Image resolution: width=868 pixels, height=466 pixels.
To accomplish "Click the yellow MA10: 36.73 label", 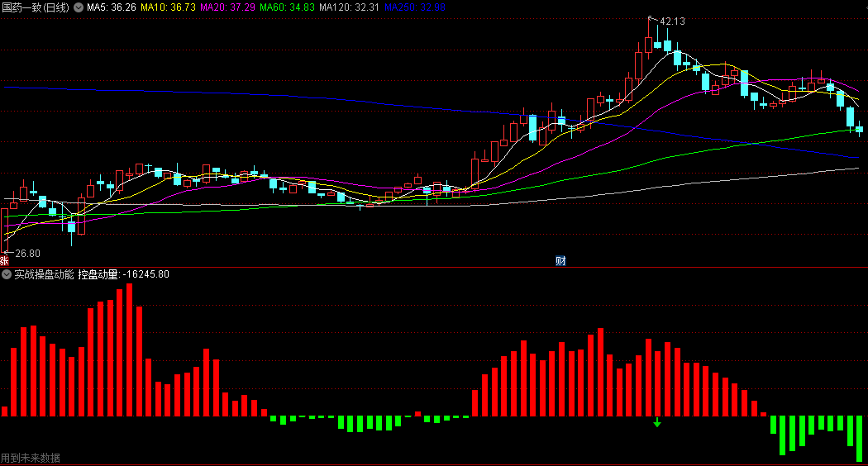I will tap(168, 7).
